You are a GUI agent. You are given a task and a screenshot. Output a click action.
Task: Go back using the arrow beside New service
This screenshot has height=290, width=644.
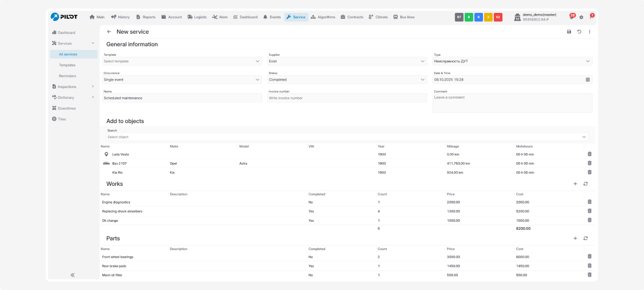tap(109, 32)
